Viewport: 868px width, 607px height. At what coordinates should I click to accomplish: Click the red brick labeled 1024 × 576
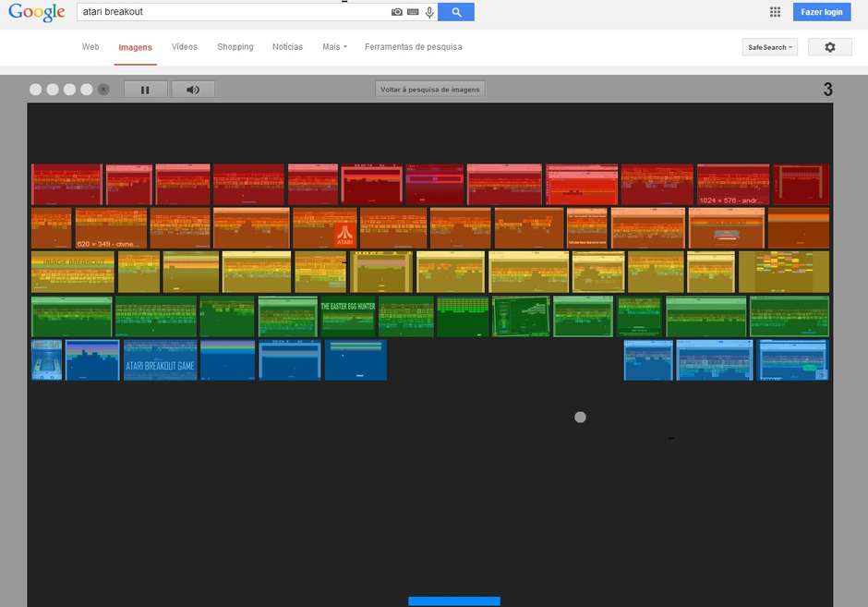coord(733,185)
